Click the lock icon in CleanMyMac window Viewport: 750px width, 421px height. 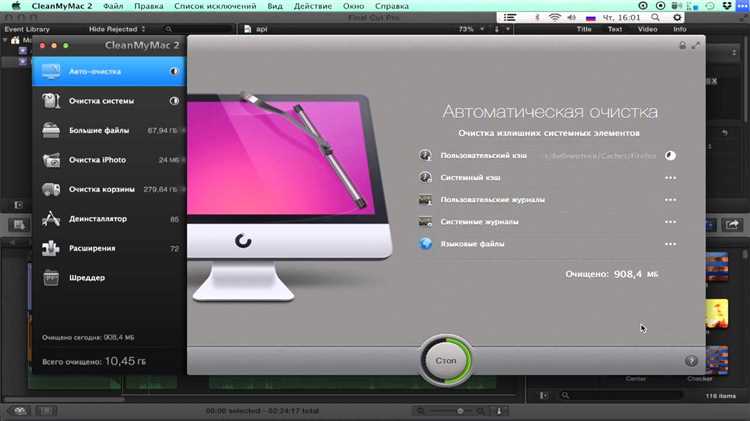[683, 45]
